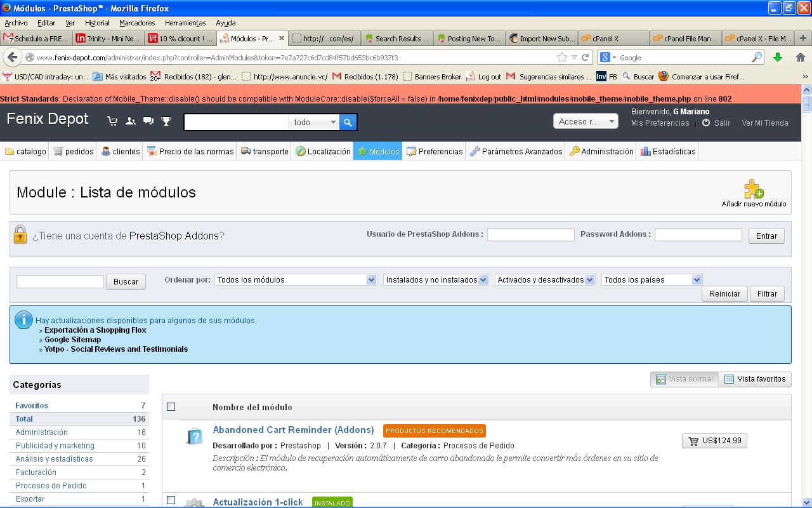This screenshot has height=508, width=812.
Task: Open the "Todos los módulos" sort dropdown
Action: click(x=296, y=280)
